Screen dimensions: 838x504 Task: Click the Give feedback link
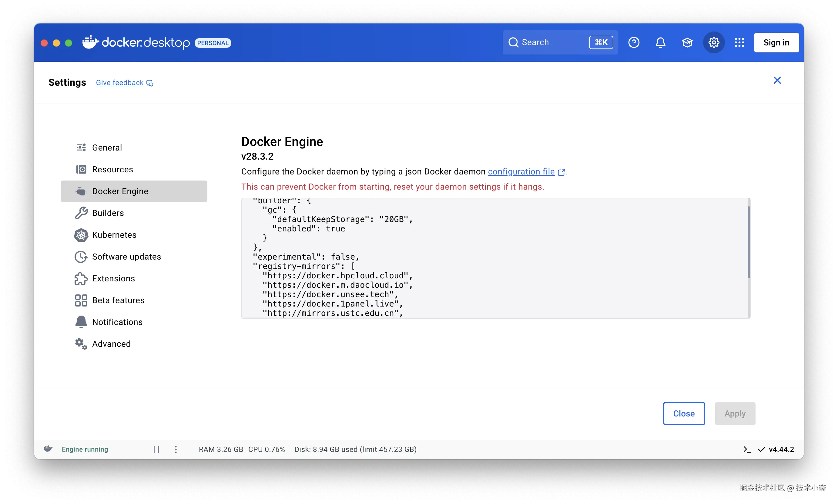coord(120,82)
